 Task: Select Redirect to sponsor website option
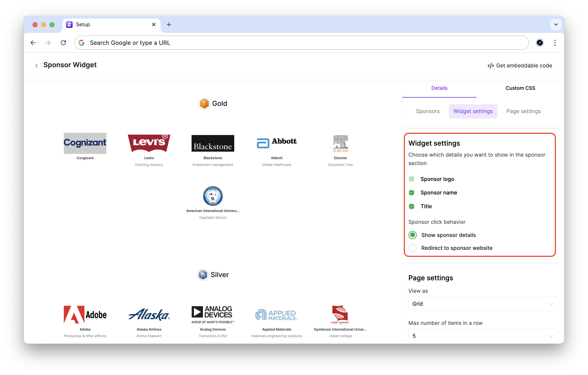(413, 248)
